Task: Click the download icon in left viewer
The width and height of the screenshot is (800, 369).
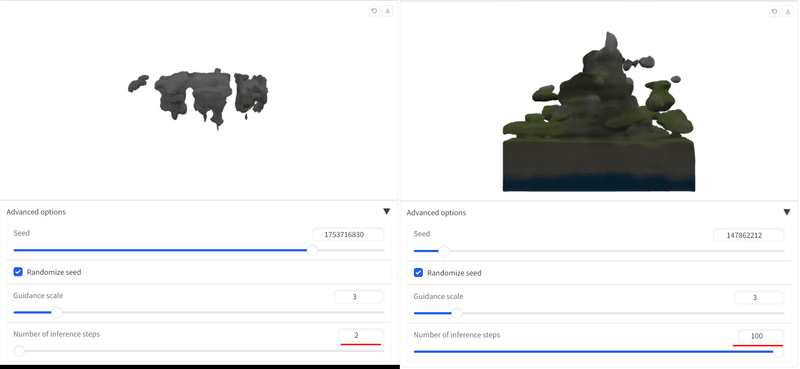Action: point(388,11)
